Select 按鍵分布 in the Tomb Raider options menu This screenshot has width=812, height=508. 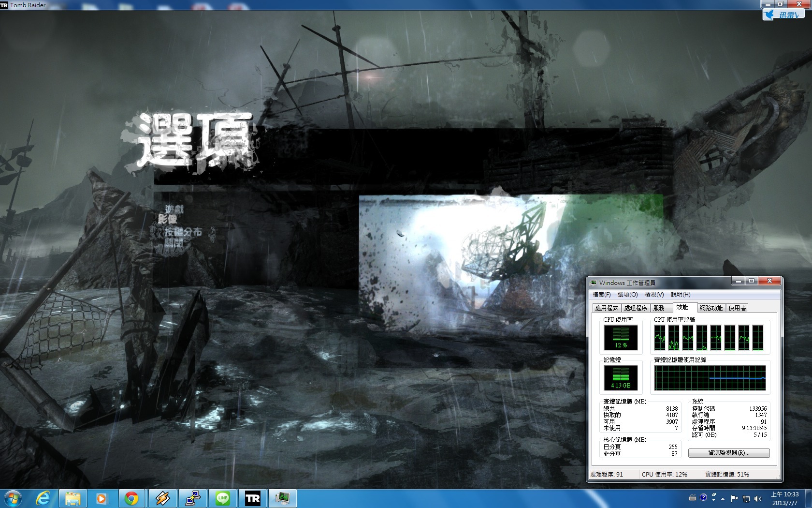click(x=183, y=232)
